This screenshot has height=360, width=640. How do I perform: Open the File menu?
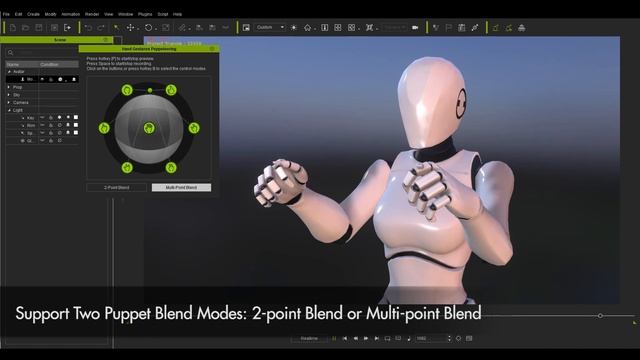click(x=6, y=14)
